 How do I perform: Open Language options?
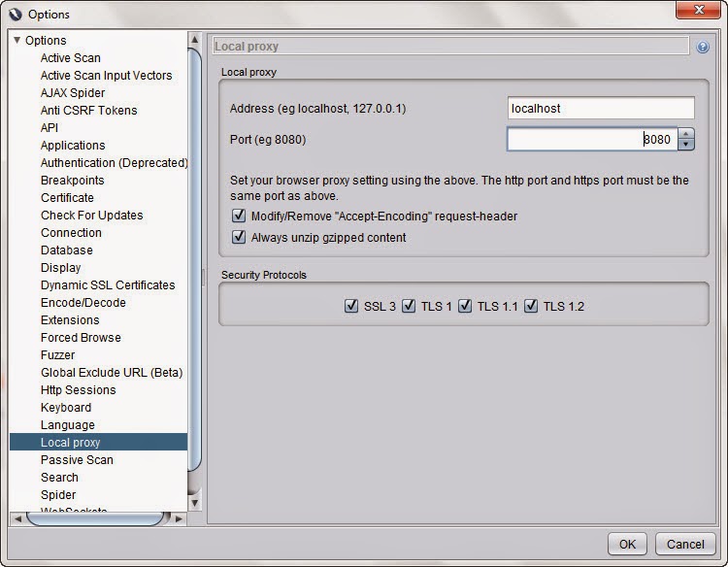coord(68,425)
